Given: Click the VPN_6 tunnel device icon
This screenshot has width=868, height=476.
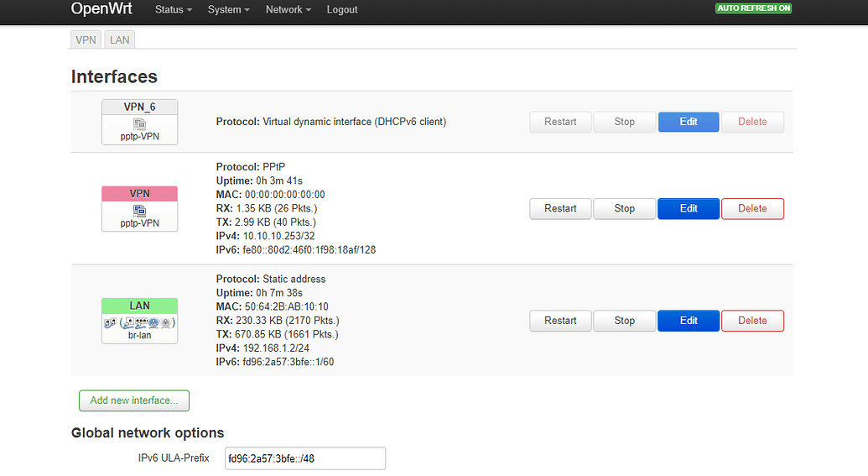Looking at the screenshot, I should coord(139,123).
